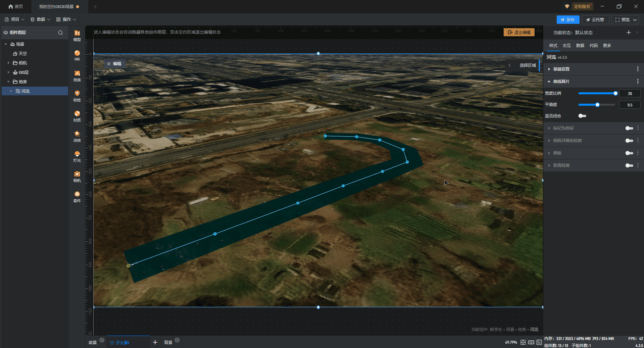644x348 pixels.
Task: Click the 发布 publish button
Action: tap(567, 20)
